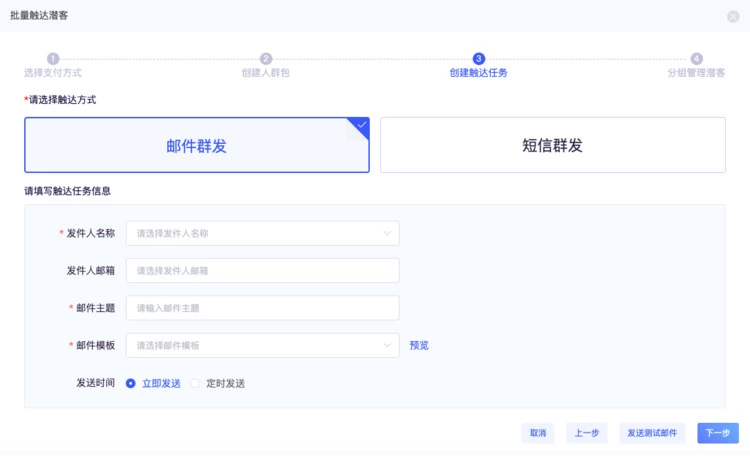Click step 2 circle 创建人群包
The width and height of the screenshot is (750, 456).
pos(266,59)
